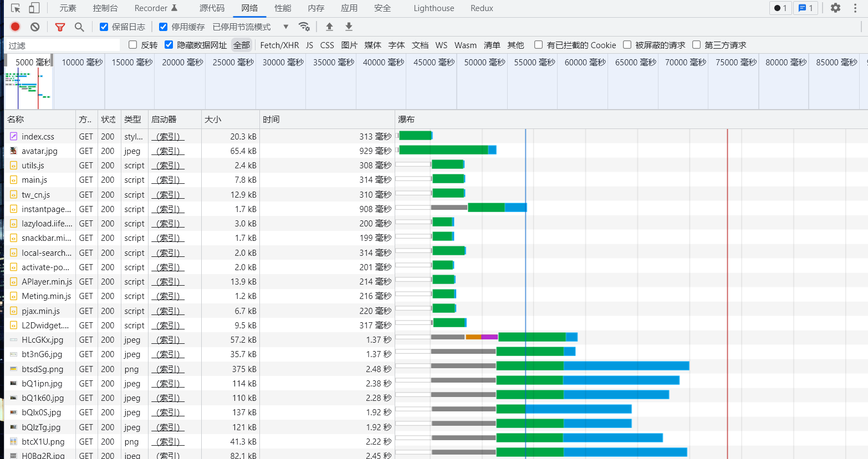
Task: Uncheck the 保留日志 checkbox
Action: [x=104, y=27]
